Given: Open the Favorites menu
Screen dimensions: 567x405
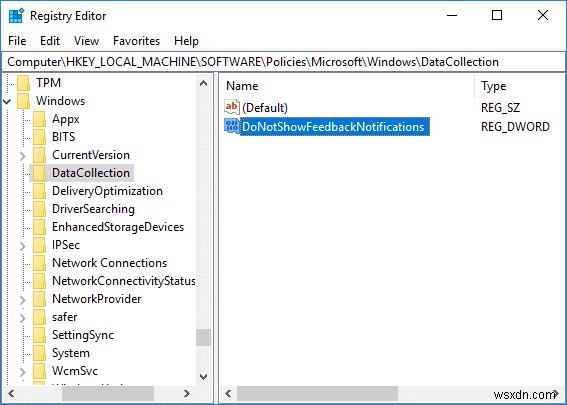Looking at the screenshot, I should 136,41.
